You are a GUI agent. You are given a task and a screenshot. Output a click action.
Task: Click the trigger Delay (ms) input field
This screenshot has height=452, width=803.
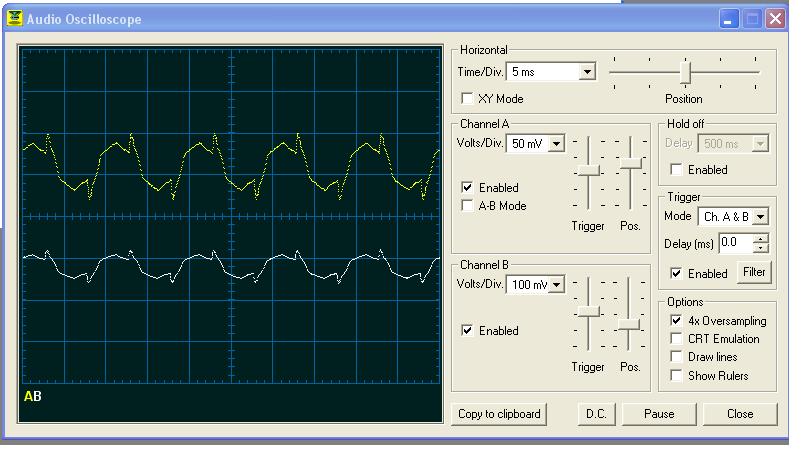pos(735,243)
